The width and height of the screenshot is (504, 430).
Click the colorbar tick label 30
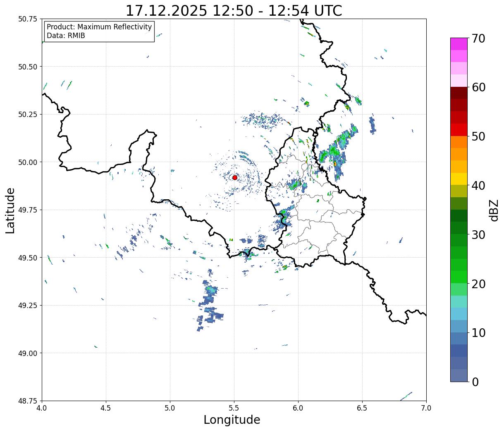(478, 234)
